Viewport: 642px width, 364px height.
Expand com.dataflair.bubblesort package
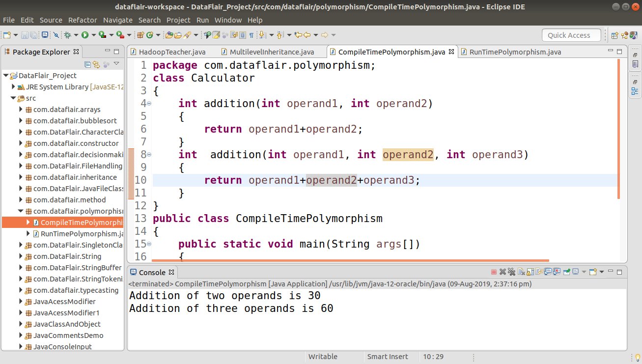click(x=21, y=121)
